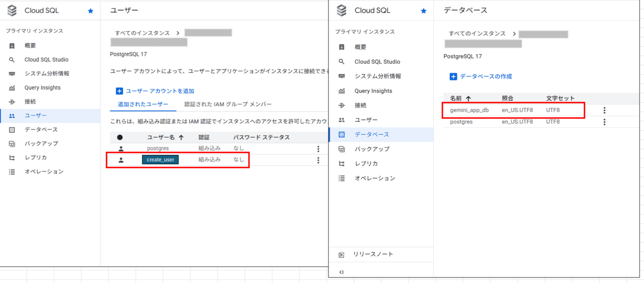Sort users by ユーザー名 column arrow

(181, 137)
